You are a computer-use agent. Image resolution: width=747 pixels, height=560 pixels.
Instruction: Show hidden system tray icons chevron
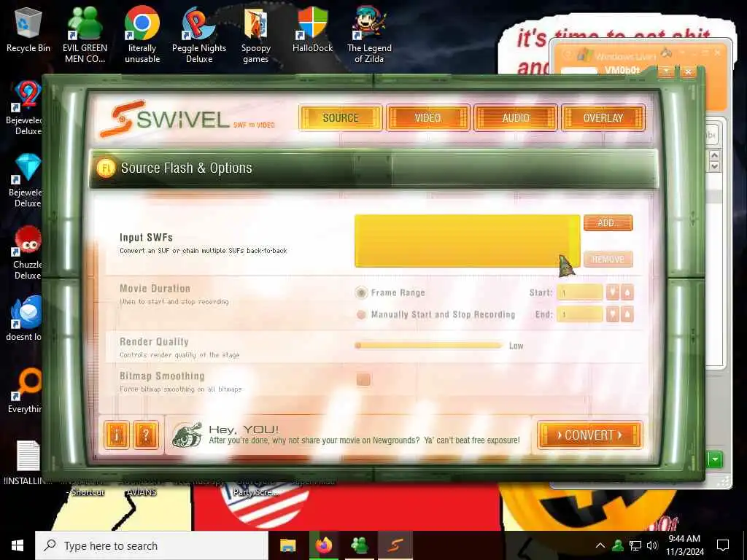pos(600,545)
